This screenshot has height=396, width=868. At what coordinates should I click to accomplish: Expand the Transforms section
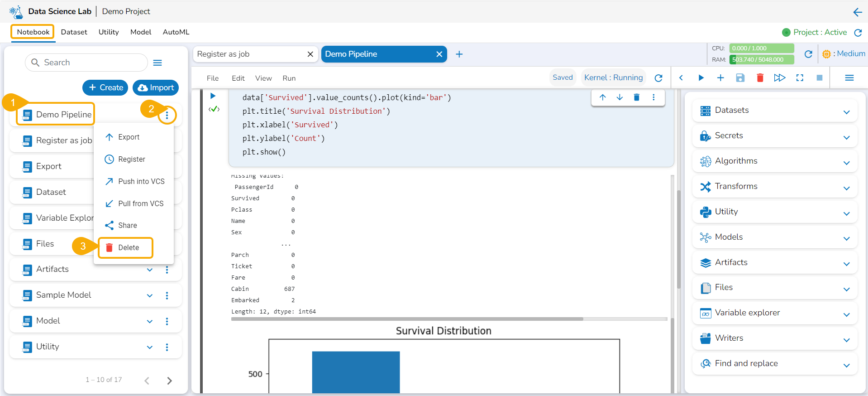(x=846, y=188)
